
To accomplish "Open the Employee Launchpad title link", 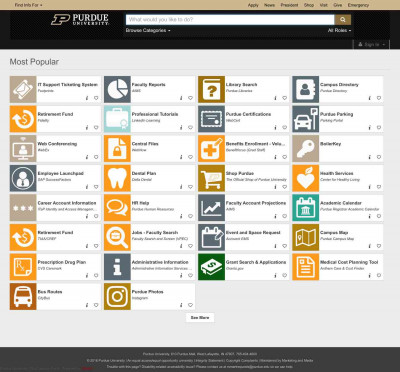I will coord(60,173).
